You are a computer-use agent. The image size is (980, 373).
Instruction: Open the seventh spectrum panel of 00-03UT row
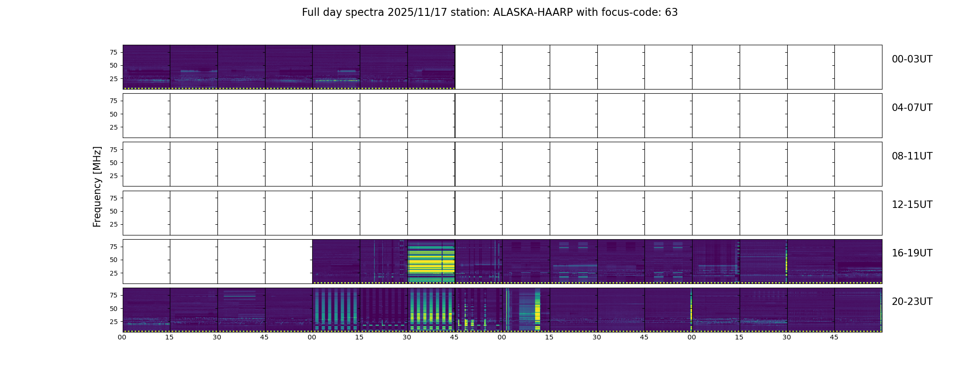[x=431, y=67]
